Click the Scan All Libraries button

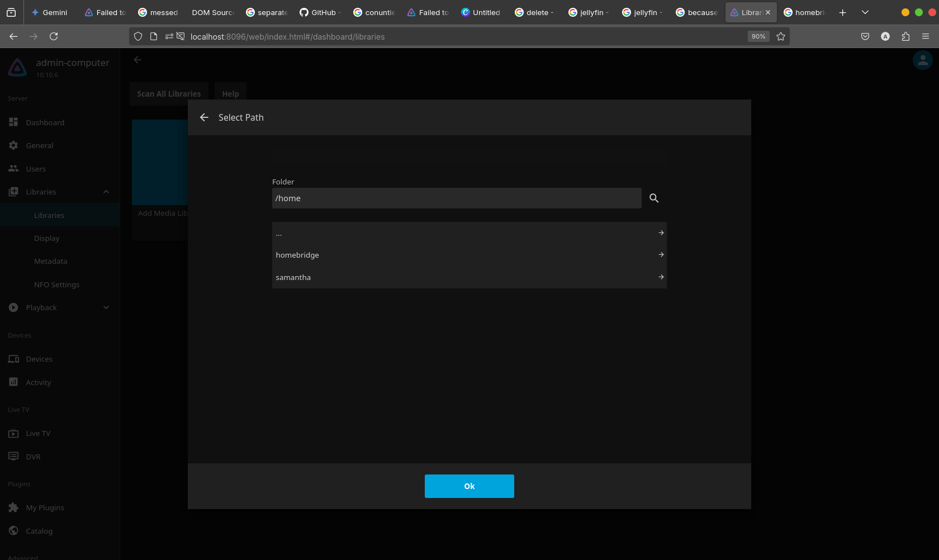tap(169, 94)
